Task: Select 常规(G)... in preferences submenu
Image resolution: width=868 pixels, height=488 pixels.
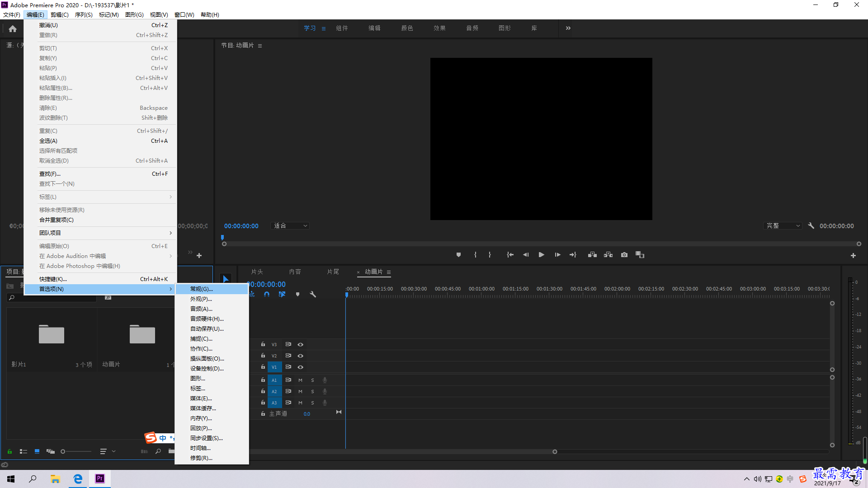Action: pyautogui.click(x=212, y=289)
